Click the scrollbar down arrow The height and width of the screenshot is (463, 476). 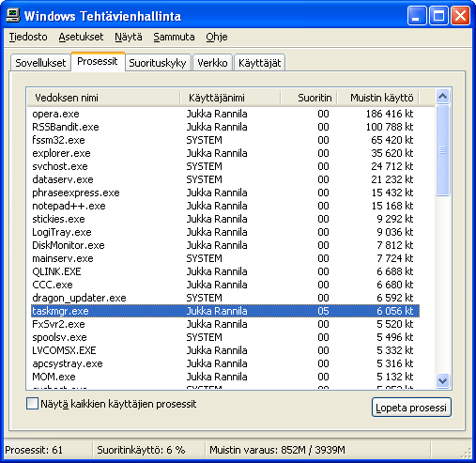pos(442,380)
